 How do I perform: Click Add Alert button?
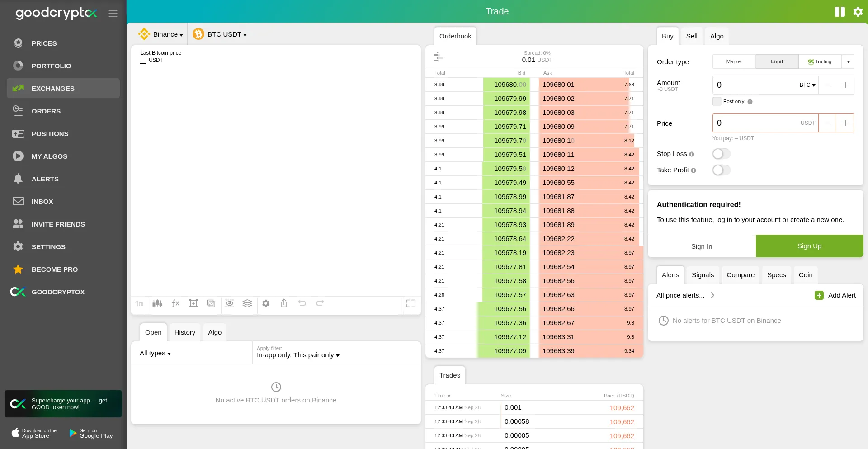[835, 295]
